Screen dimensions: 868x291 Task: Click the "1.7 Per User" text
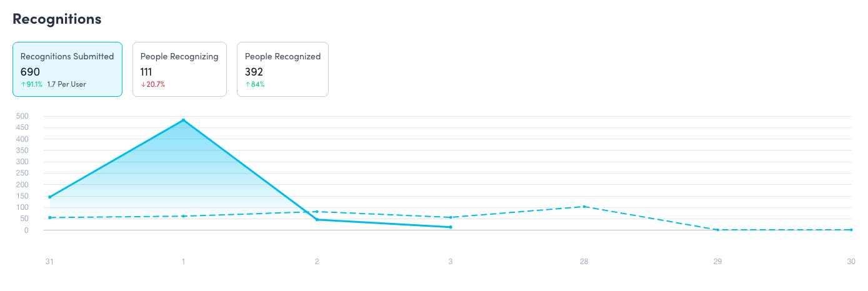tap(66, 85)
